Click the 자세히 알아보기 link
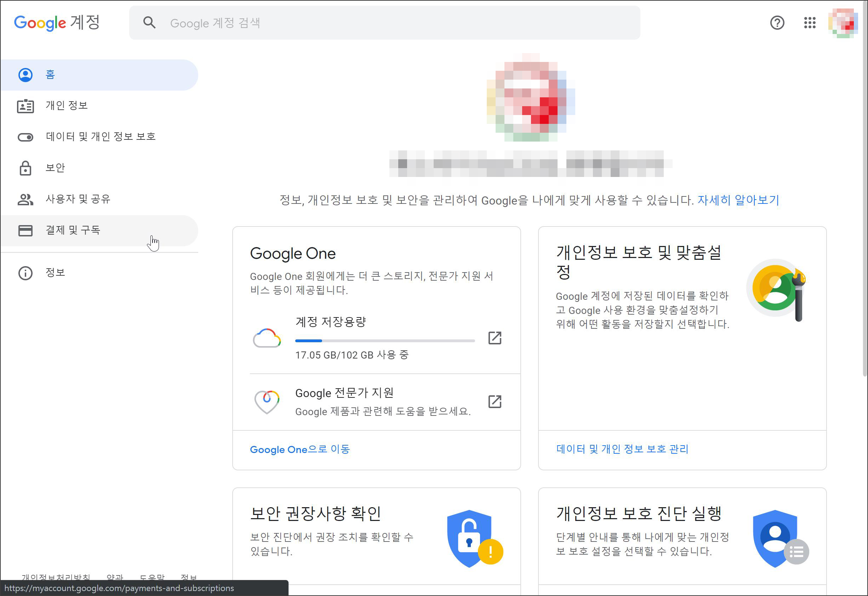This screenshot has width=868, height=596. 738,201
